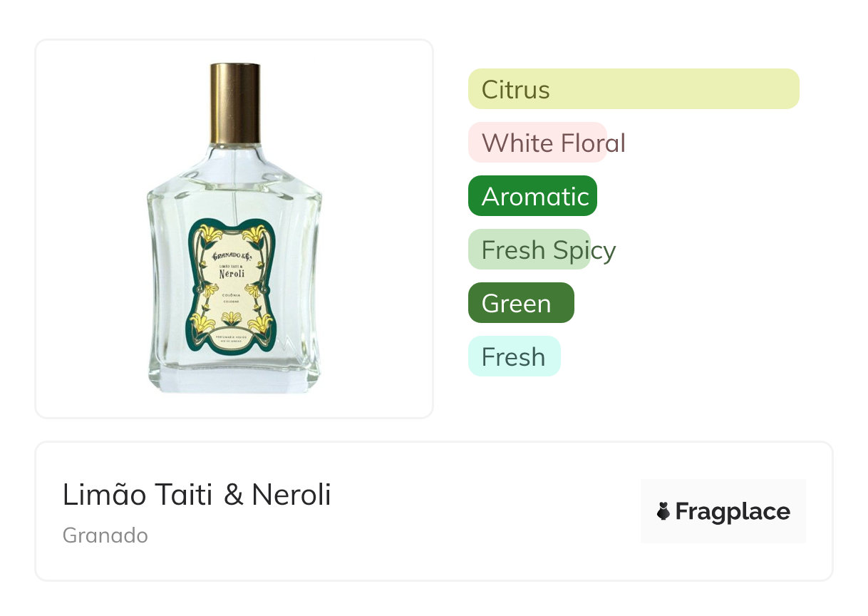Screen dimensions: 868x616
Task: Click the Fragplace wordmark text
Action: (x=733, y=511)
